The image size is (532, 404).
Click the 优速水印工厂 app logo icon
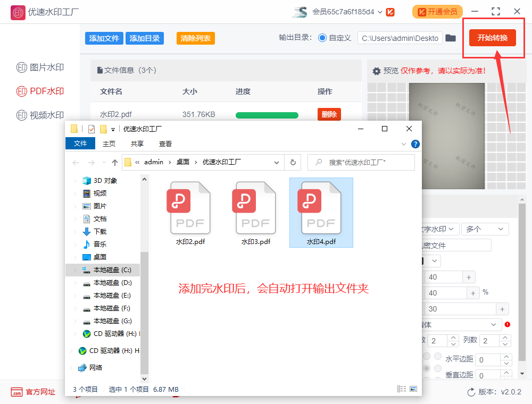(x=18, y=13)
